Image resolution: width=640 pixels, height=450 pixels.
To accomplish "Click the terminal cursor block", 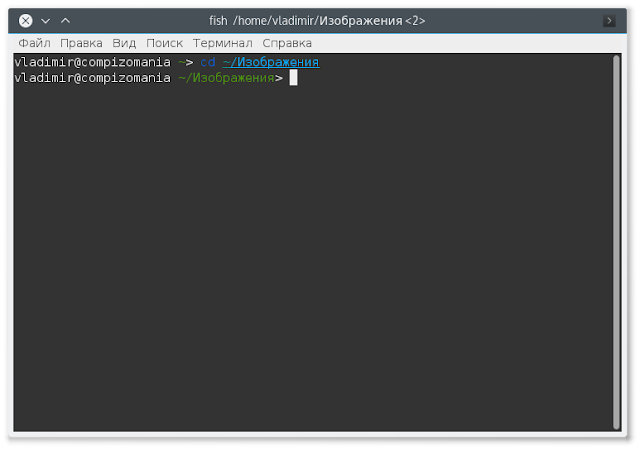I will pos(293,78).
